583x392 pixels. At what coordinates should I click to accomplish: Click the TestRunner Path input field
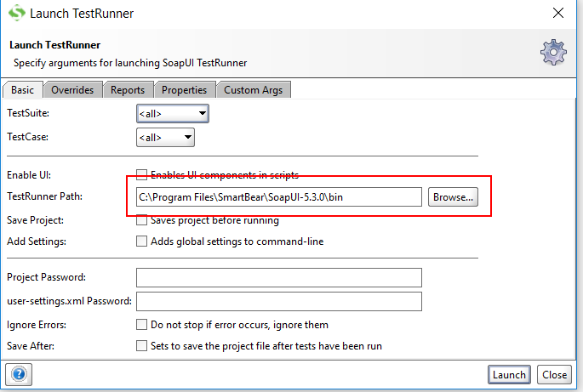(279, 197)
